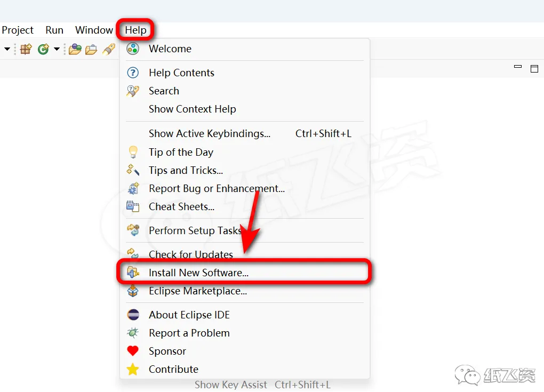Choose Report a Problem
This screenshot has width=544, height=392.
pyautogui.click(x=245, y=333)
